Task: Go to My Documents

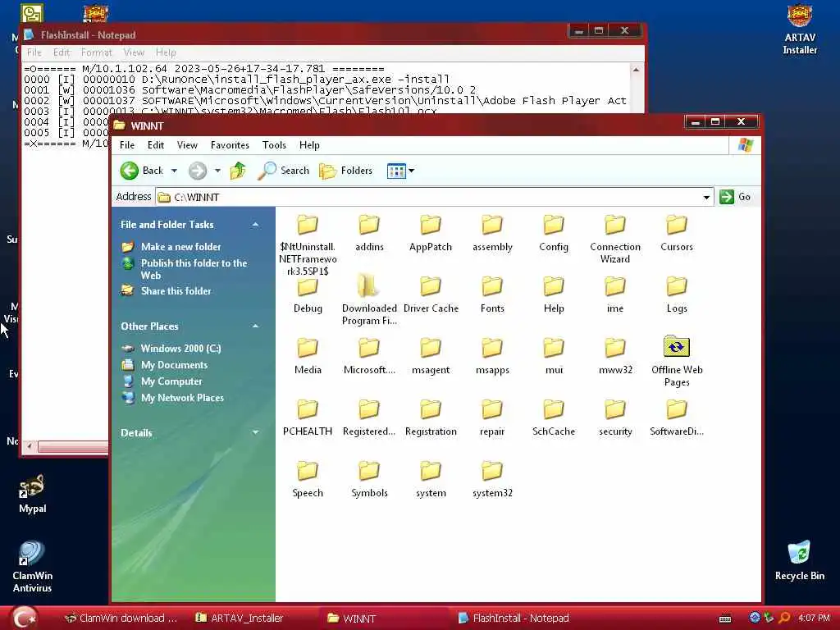Action: click(174, 365)
